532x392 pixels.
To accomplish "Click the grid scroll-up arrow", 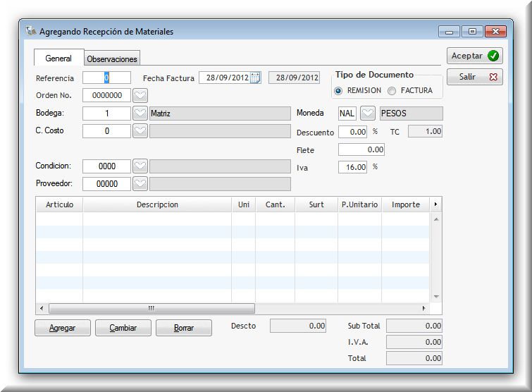I will click(436, 219).
